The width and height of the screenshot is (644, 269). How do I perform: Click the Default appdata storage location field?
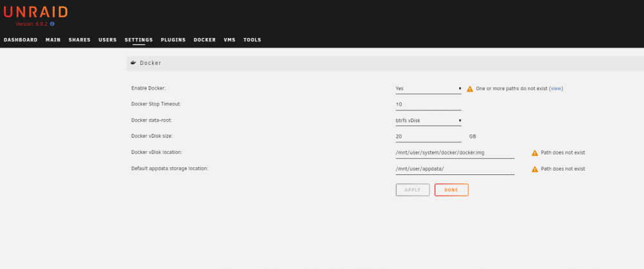point(455,169)
